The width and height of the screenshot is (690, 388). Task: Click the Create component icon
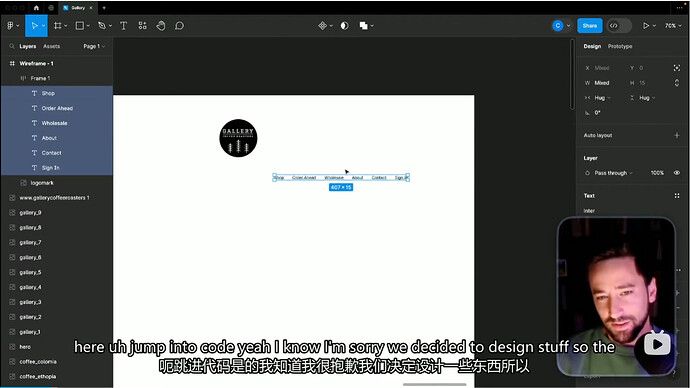pyautogui.click(x=323, y=26)
